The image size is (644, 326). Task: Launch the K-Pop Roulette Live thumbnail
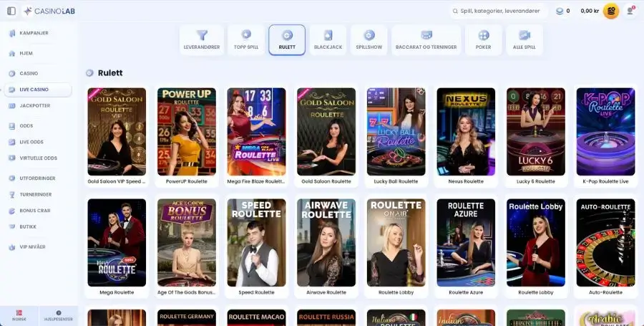605,132
